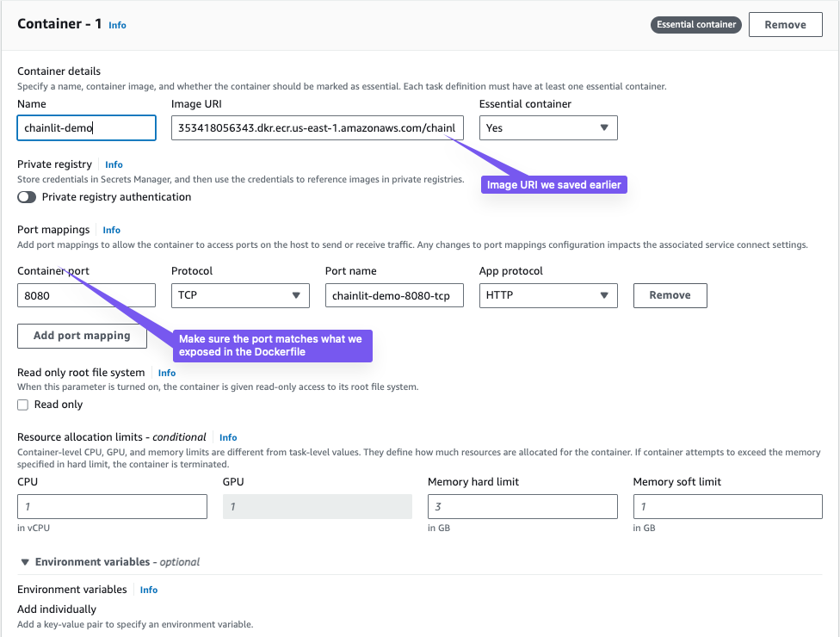Screen dimensions: 840x637
Task: Click the Container port field showing 8080
Action: click(x=86, y=295)
